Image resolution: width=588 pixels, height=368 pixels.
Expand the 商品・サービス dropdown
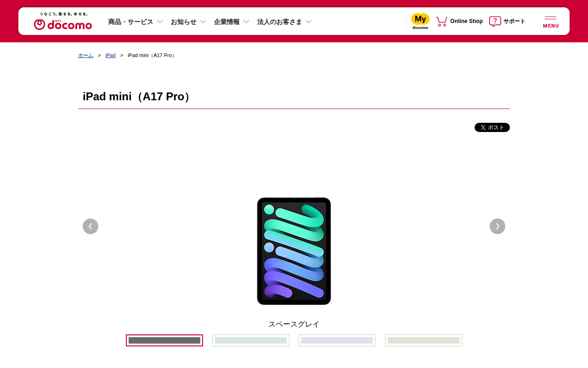pyautogui.click(x=136, y=22)
